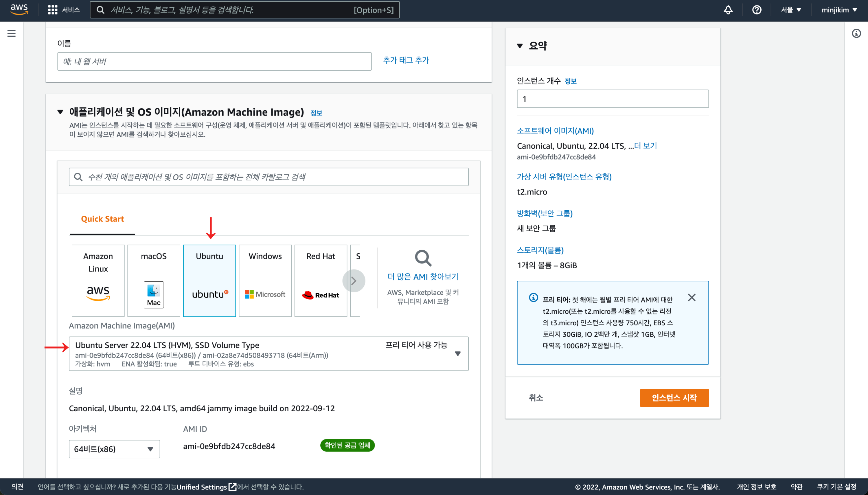Open the Ubuntu Server 22.04 AMI dropdown
Viewport: 868px width, 495px height.
[457, 353]
